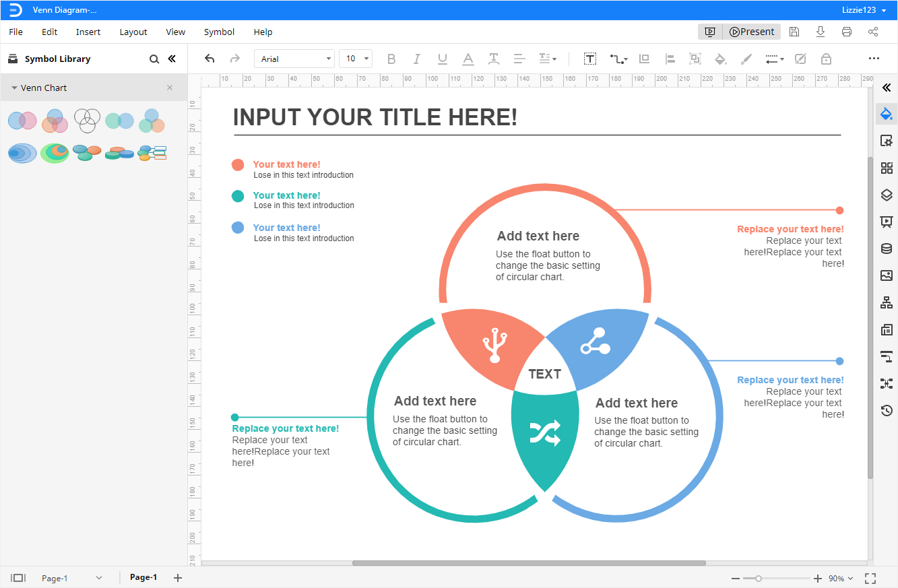Switch to the Page-1 tab
Screen dimensions: 898x588
point(143,577)
